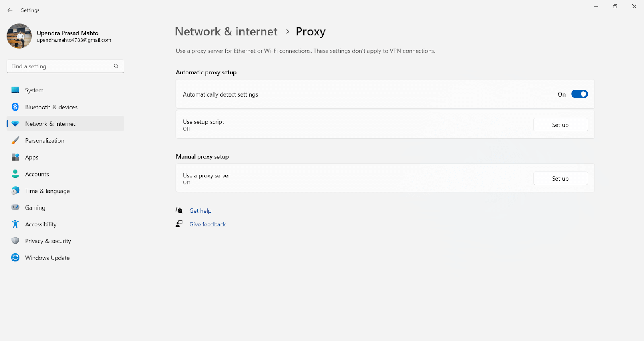Open Bluetooth & devices settings

[51, 107]
